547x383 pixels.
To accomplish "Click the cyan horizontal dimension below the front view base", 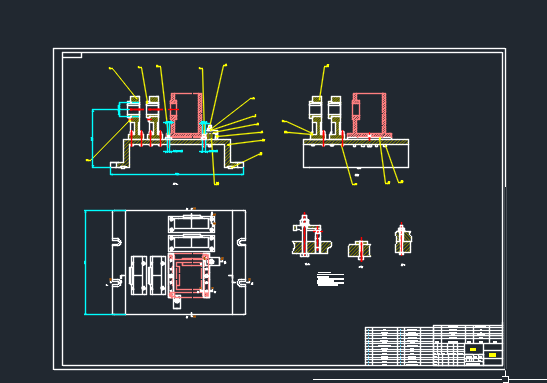I will (x=177, y=174).
